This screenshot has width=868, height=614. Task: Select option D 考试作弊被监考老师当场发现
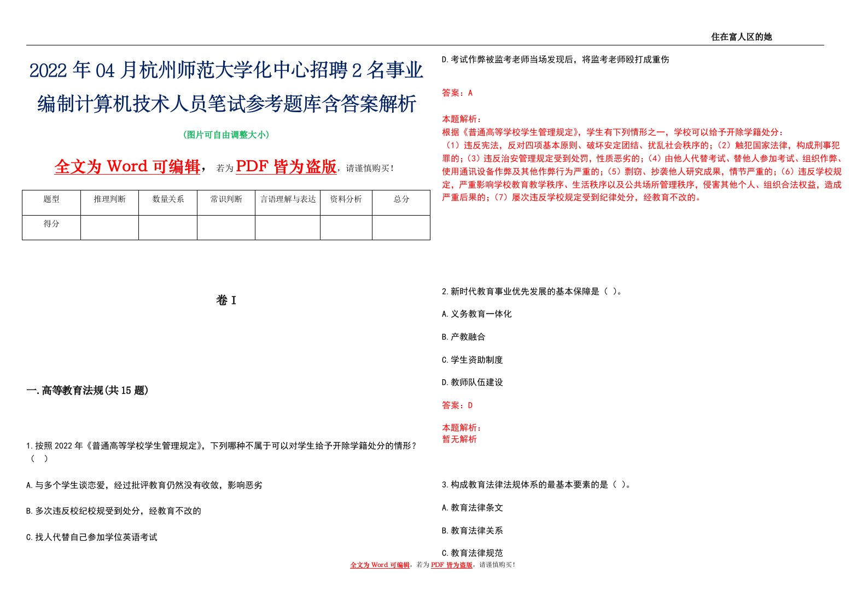(x=555, y=59)
